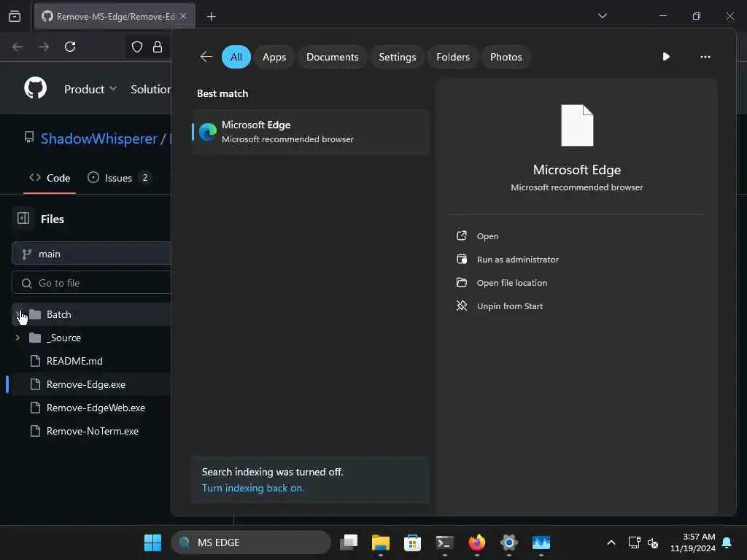Click the GitHub logo in Firefox
Viewport: 747px width, 560px height.
[x=35, y=88]
